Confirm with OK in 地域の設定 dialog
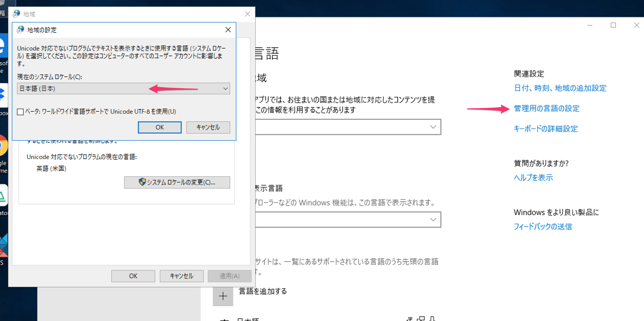This screenshot has height=321, width=644. coord(160,127)
